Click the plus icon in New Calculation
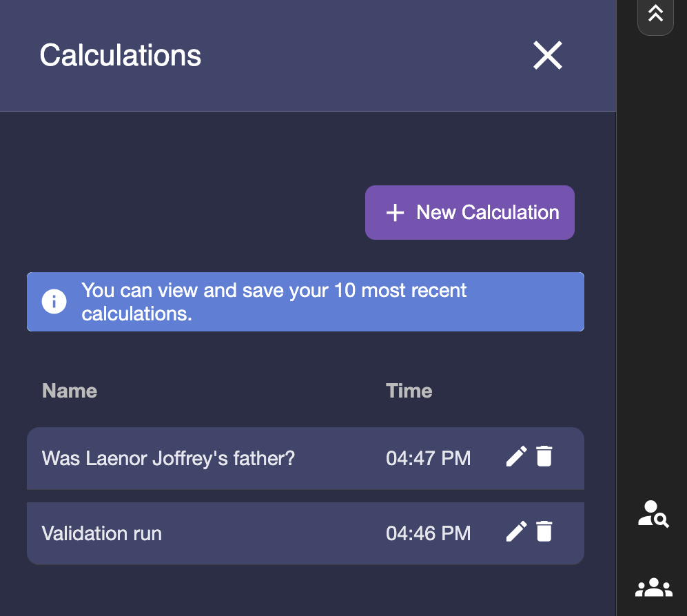687x616 pixels. click(x=395, y=213)
